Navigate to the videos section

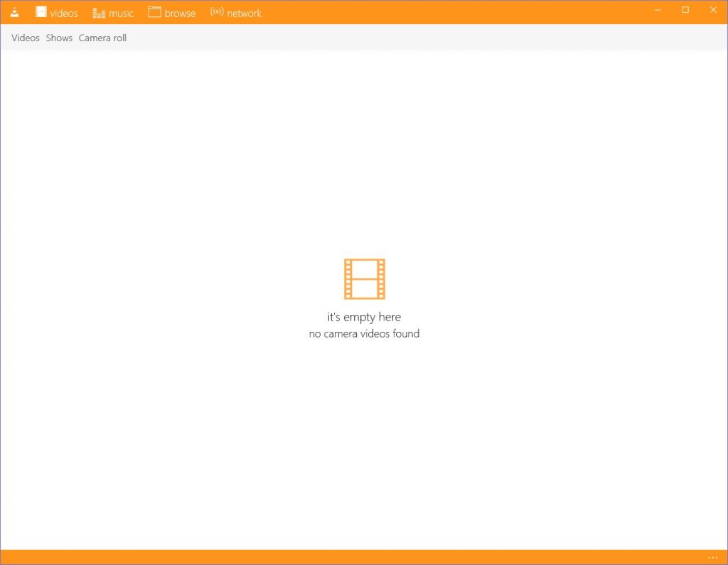click(x=63, y=12)
